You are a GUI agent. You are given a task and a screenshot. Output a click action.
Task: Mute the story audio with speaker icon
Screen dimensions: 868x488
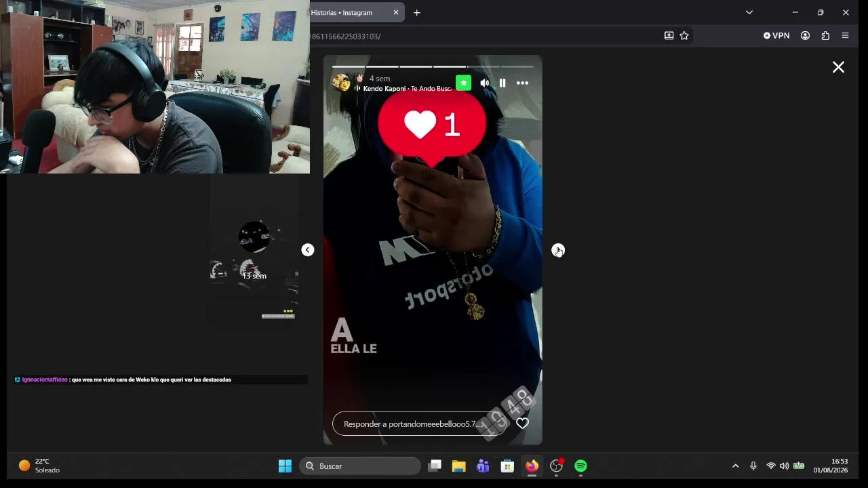(x=484, y=83)
